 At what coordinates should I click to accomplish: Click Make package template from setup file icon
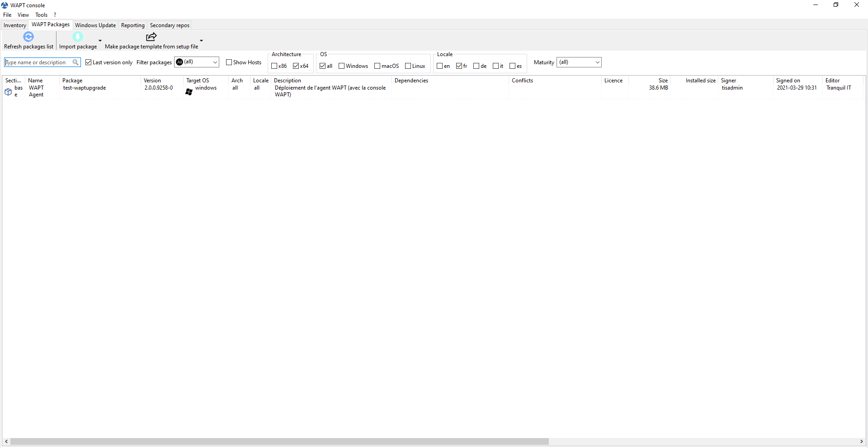(151, 37)
